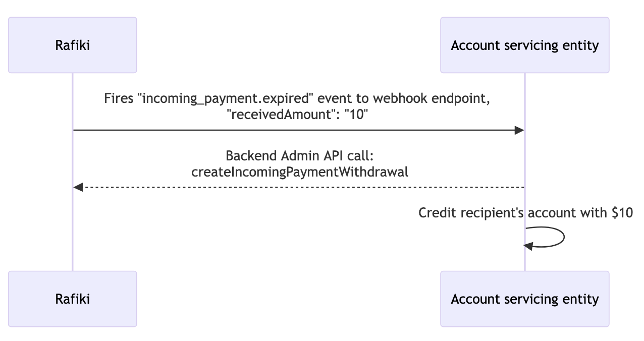Image resolution: width=644 pixels, height=341 pixels.
Task: Click the dashed arrowhead pointing at Rafiki lifeline
Action: pyautogui.click(x=78, y=187)
